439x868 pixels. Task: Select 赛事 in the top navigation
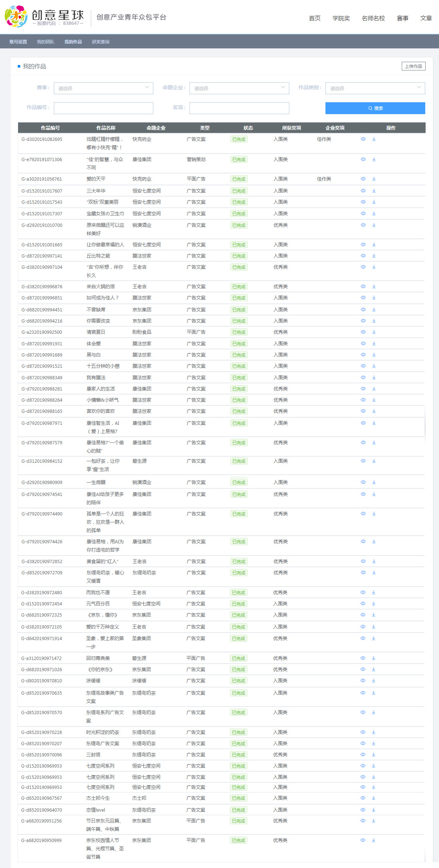[402, 18]
